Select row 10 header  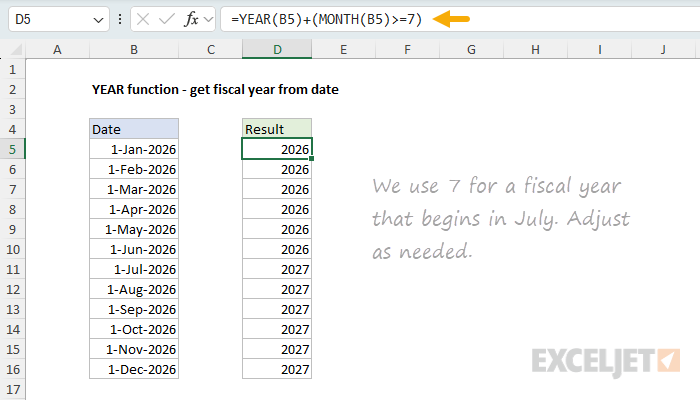click(x=12, y=250)
